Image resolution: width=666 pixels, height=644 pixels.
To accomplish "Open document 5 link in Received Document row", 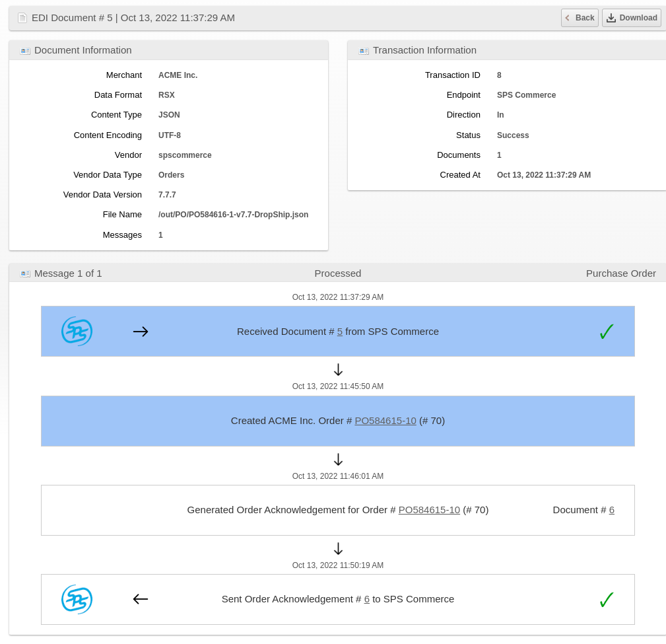I will [340, 332].
